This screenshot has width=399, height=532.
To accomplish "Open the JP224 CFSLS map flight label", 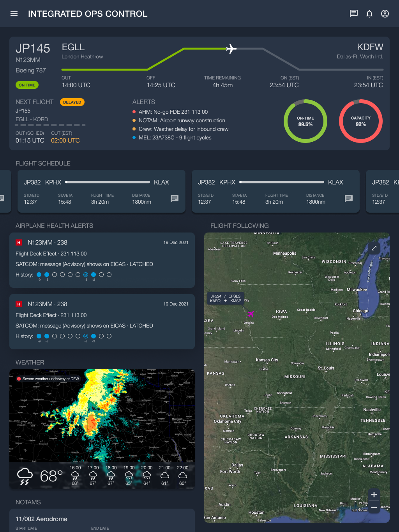I will tap(226, 298).
